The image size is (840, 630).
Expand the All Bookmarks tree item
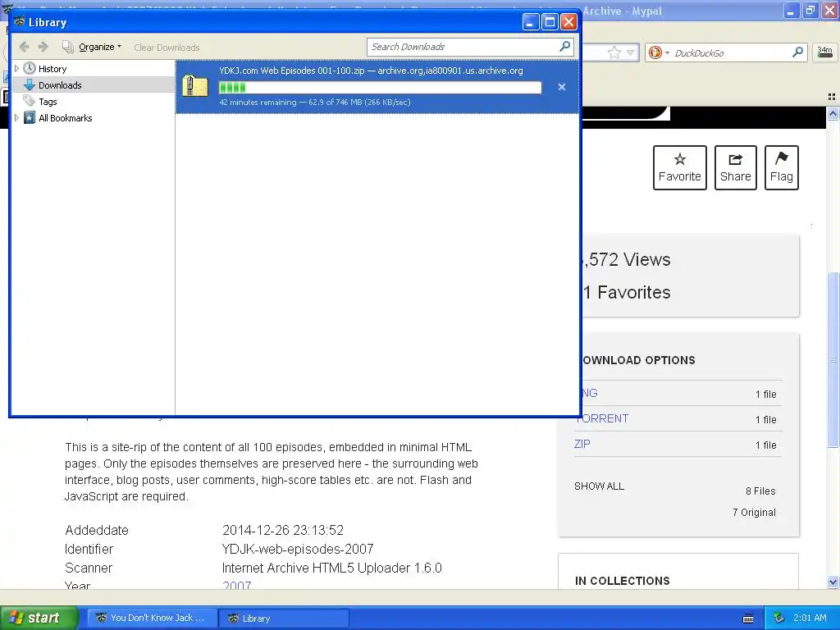tap(16, 118)
